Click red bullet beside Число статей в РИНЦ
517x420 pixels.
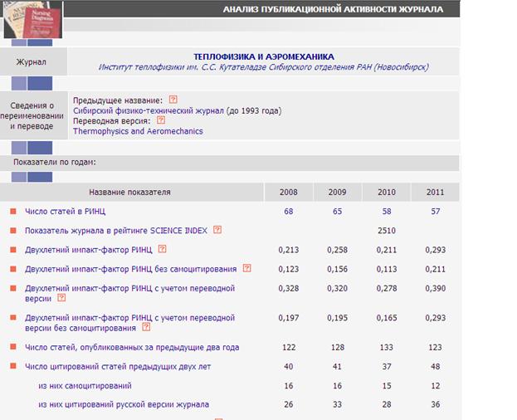pos(13,212)
